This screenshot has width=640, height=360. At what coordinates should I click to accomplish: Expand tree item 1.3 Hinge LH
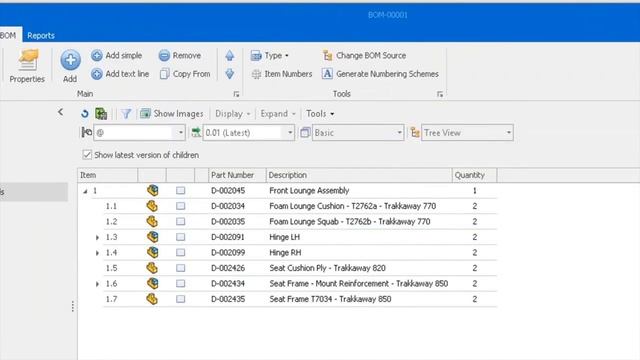pos(97,237)
